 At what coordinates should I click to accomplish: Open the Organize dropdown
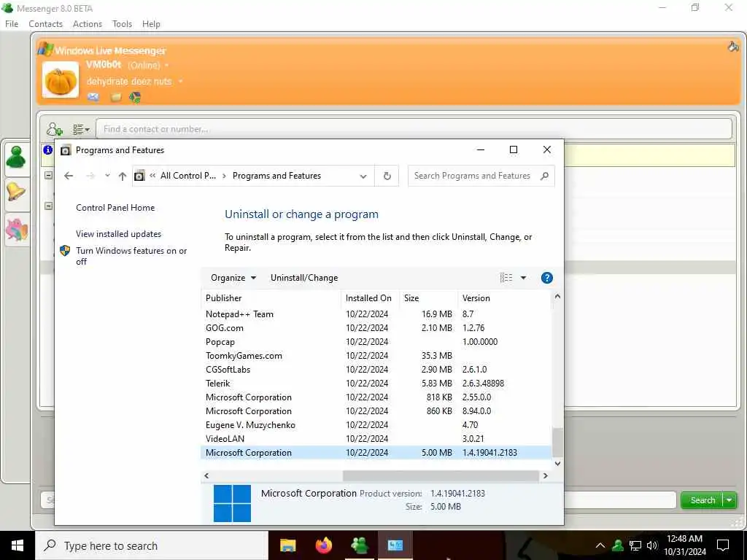[x=233, y=278]
